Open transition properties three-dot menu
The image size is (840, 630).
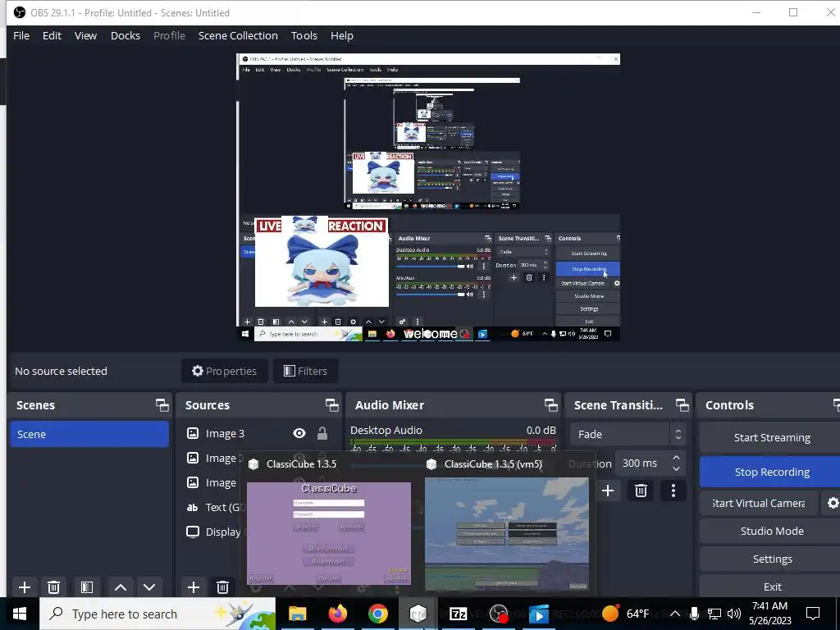pos(673,491)
